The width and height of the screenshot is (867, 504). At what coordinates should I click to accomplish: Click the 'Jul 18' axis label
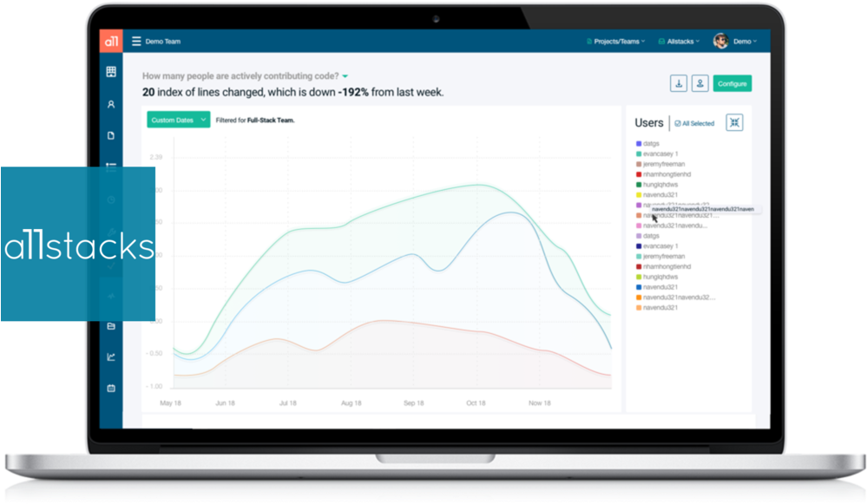pyautogui.click(x=287, y=403)
